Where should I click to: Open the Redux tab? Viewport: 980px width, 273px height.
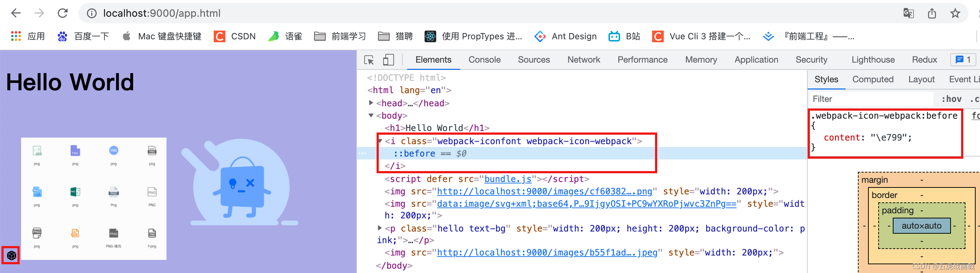pos(924,60)
